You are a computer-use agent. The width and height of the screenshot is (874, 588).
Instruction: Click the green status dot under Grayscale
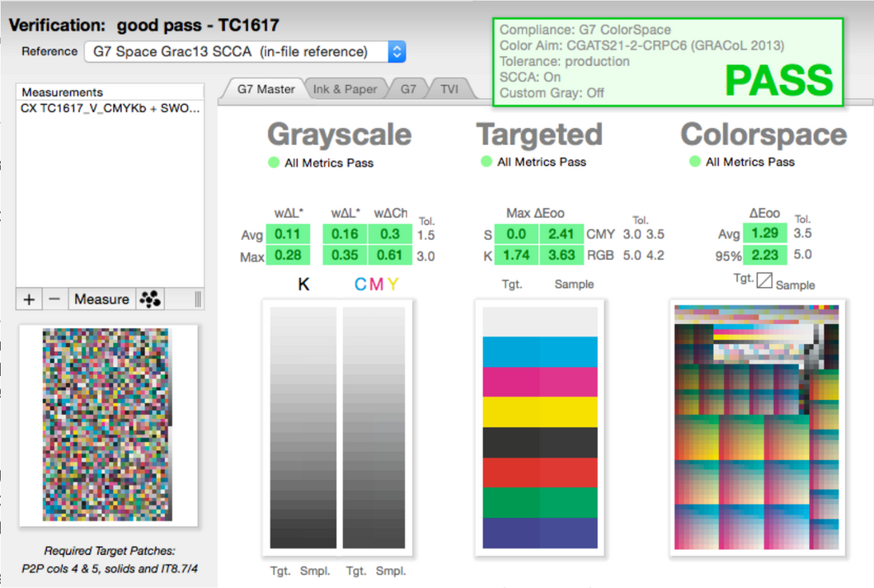pos(274,162)
